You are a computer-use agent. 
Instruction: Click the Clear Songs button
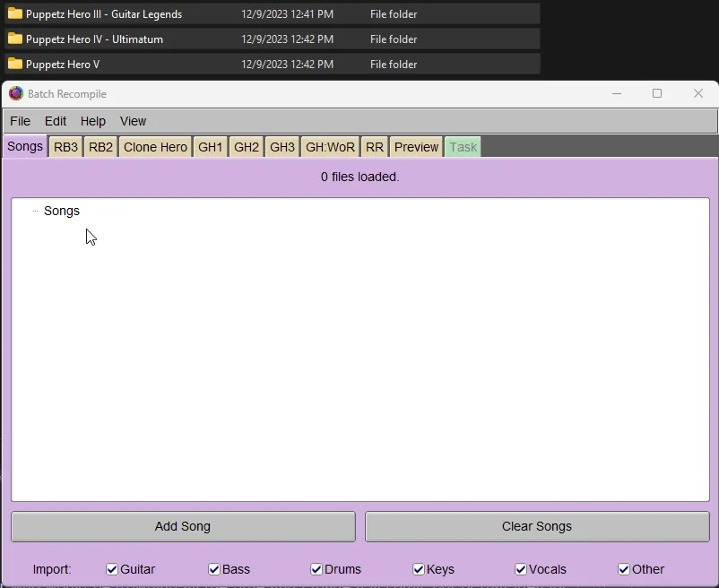536,526
